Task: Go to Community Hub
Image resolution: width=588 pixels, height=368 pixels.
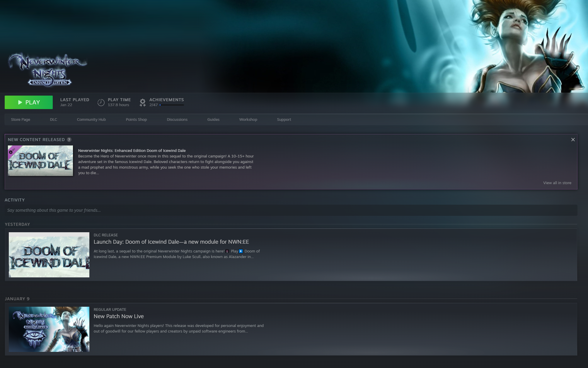Action: 91,120
